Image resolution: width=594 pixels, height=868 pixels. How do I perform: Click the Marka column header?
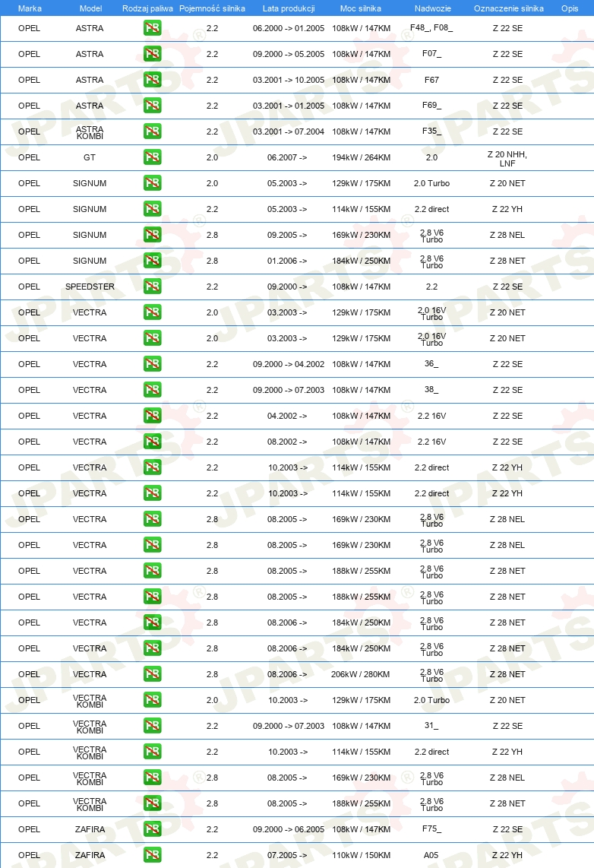pos(30,8)
